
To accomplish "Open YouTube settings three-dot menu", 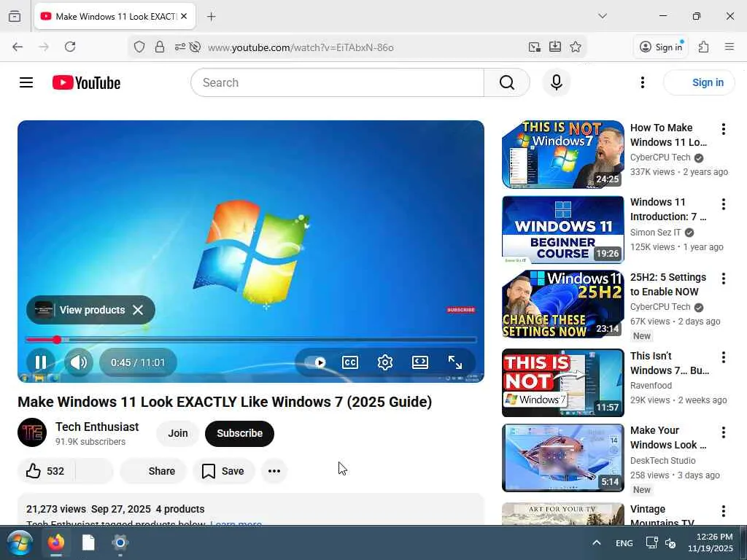I will pos(643,82).
